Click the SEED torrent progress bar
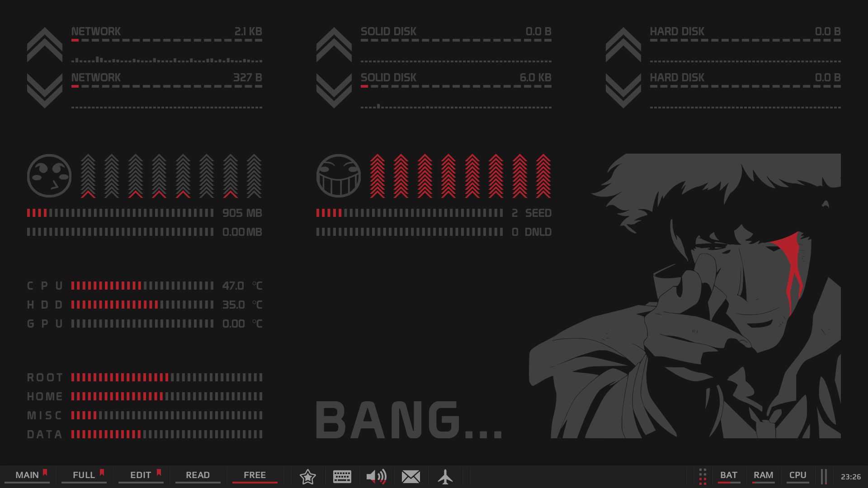The height and width of the screenshot is (488, 868). tap(410, 213)
